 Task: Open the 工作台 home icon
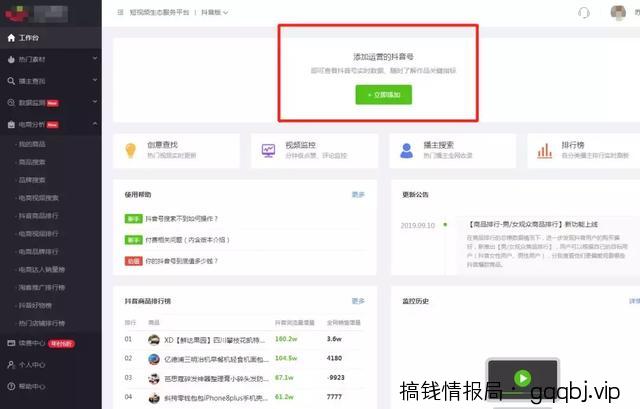pyautogui.click(x=11, y=38)
